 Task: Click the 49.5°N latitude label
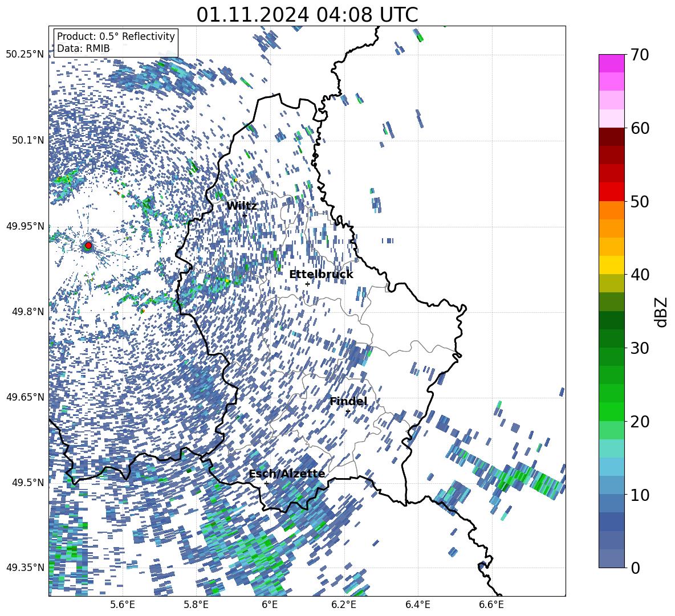[28, 482]
